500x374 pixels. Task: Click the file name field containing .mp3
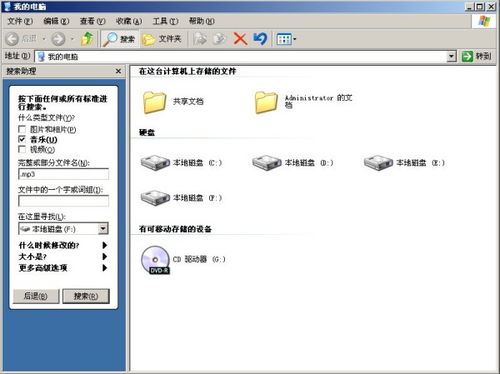click(63, 174)
